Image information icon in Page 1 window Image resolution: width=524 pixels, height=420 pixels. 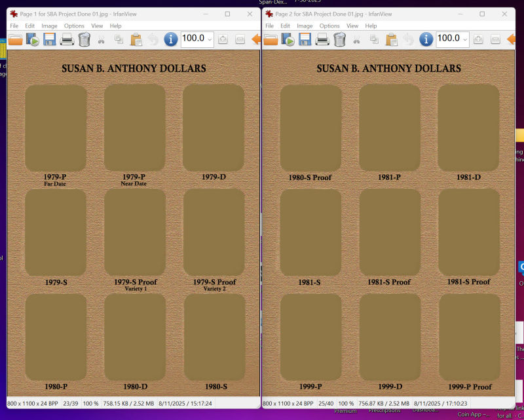(171, 39)
